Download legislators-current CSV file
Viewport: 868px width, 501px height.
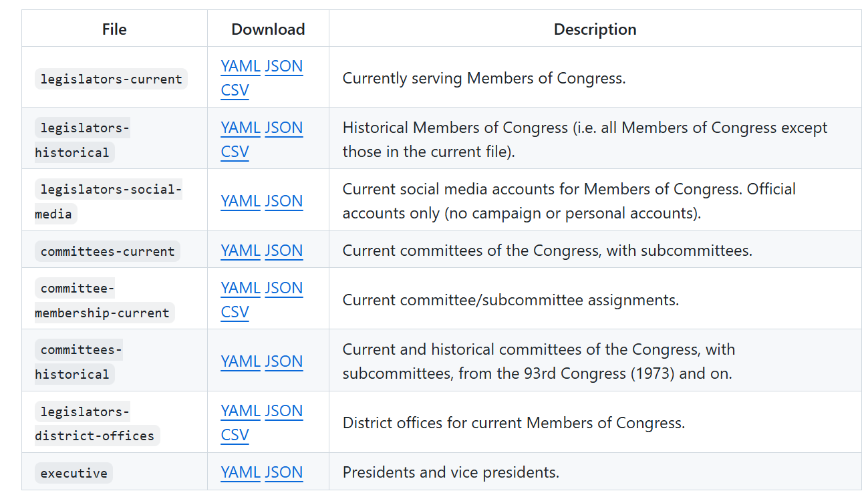coord(235,90)
